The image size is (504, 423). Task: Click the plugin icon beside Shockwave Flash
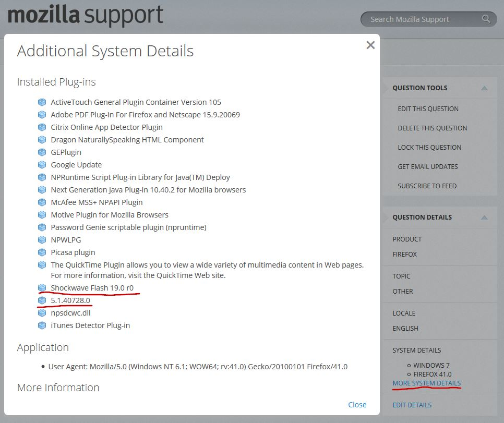[x=42, y=288]
